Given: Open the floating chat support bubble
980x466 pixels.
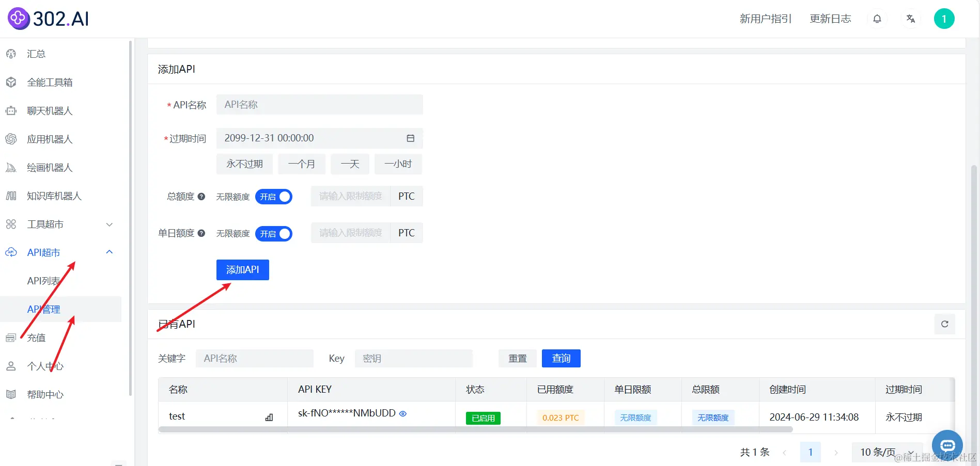Looking at the screenshot, I should tap(947, 445).
